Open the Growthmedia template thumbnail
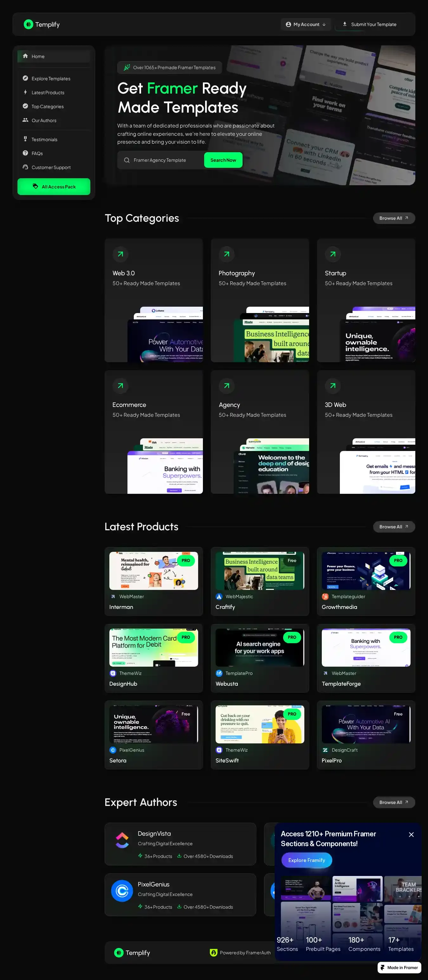Screen dimensions: 428x980 366,571
